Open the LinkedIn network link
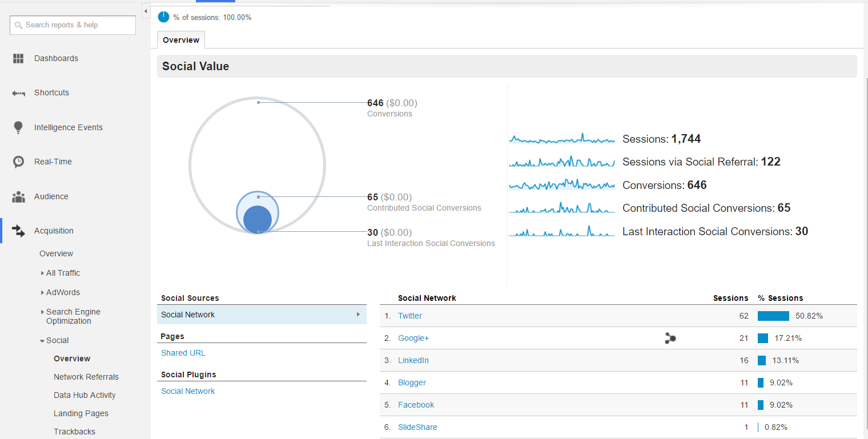 [413, 360]
